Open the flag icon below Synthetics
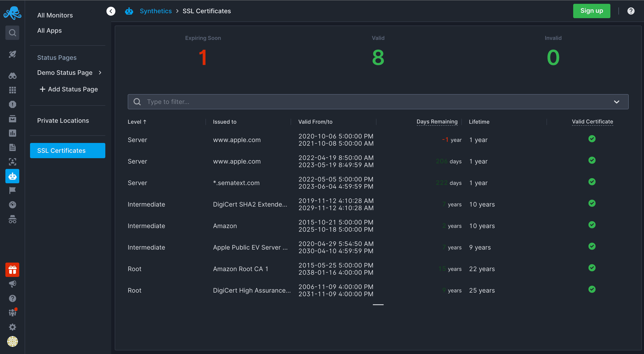The width and height of the screenshot is (644, 354). pos(12,190)
